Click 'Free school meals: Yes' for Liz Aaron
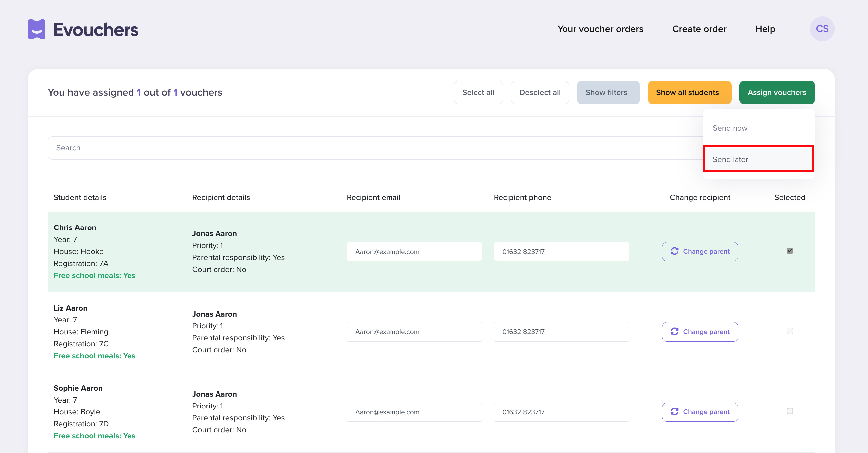Viewport: 868px width, 453px height. (94, 356)
